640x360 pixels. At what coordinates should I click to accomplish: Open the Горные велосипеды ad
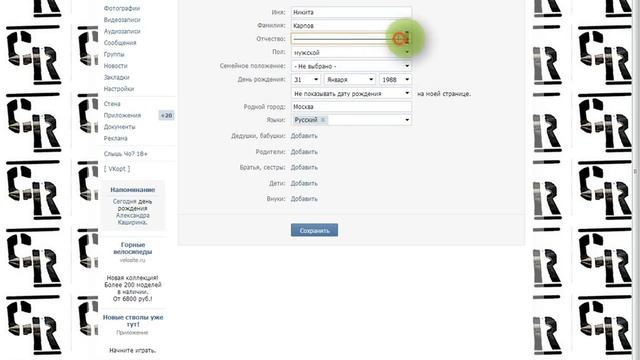tap(133, 248)
